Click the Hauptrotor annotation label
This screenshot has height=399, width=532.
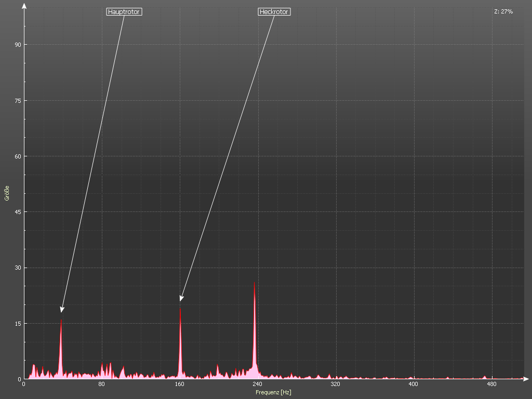point(124,11)
